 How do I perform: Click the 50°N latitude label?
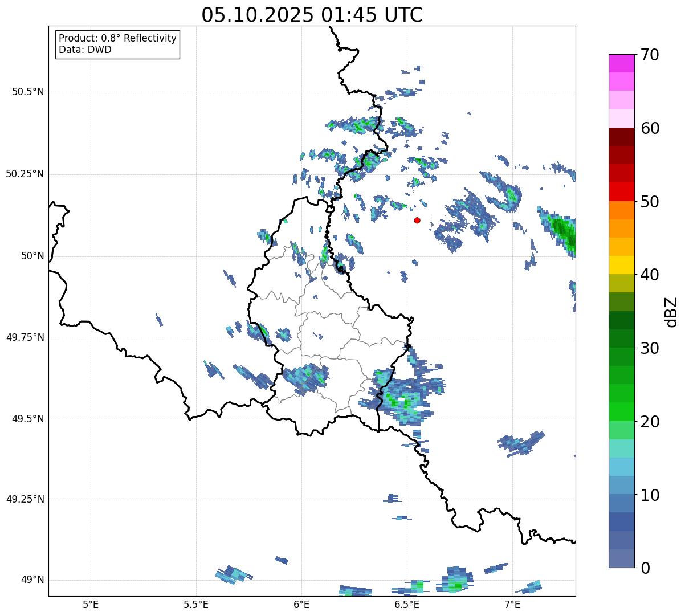point(32,256)
